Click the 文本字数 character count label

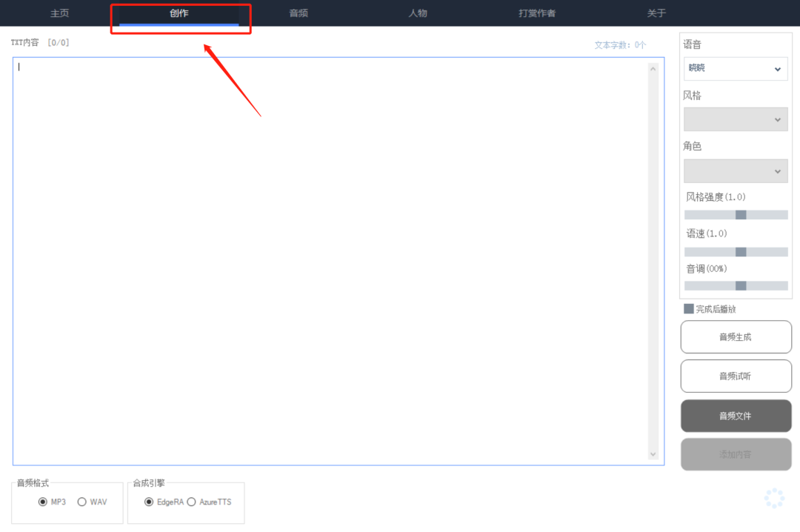[x=620, y=45]
